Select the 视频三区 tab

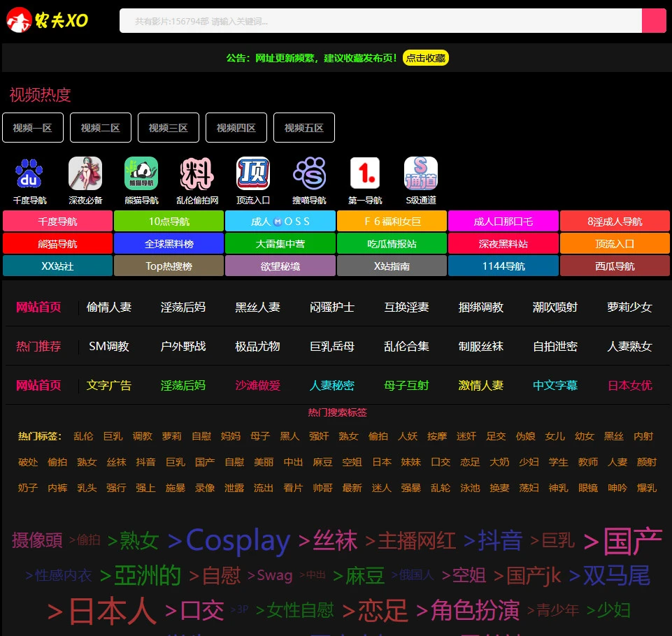coord(169,128)
